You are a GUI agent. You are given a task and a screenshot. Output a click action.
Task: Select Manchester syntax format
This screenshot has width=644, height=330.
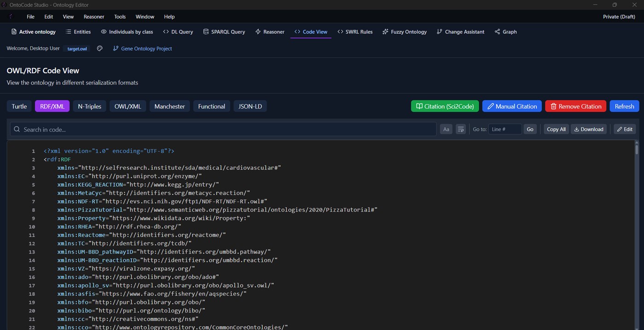(x=169, y=106)
